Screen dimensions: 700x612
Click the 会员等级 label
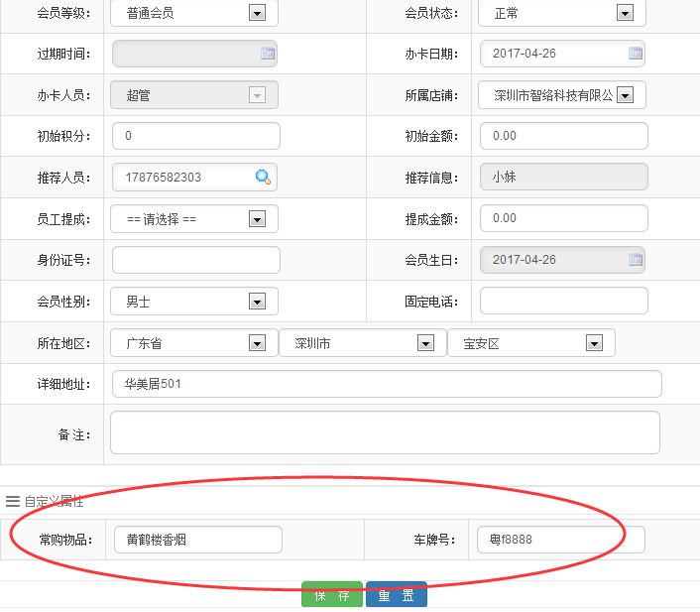coord(63,13)
